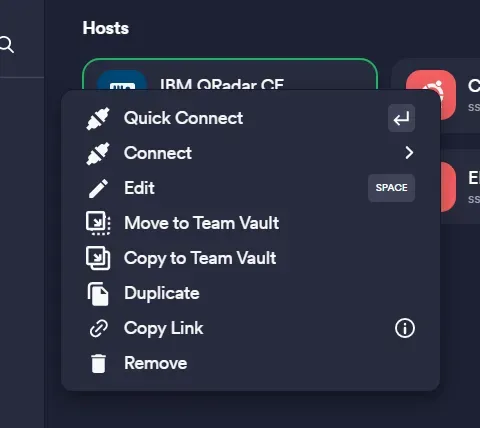Select Quick Connect from the context menu

tap(250, 118)
